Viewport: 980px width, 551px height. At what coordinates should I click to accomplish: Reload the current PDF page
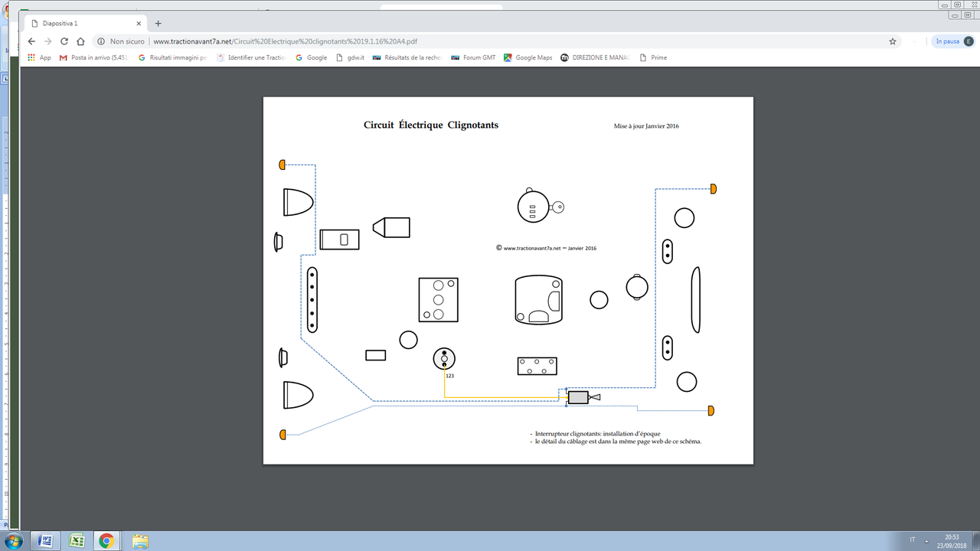pyautogui.click(x=65, y=41)
